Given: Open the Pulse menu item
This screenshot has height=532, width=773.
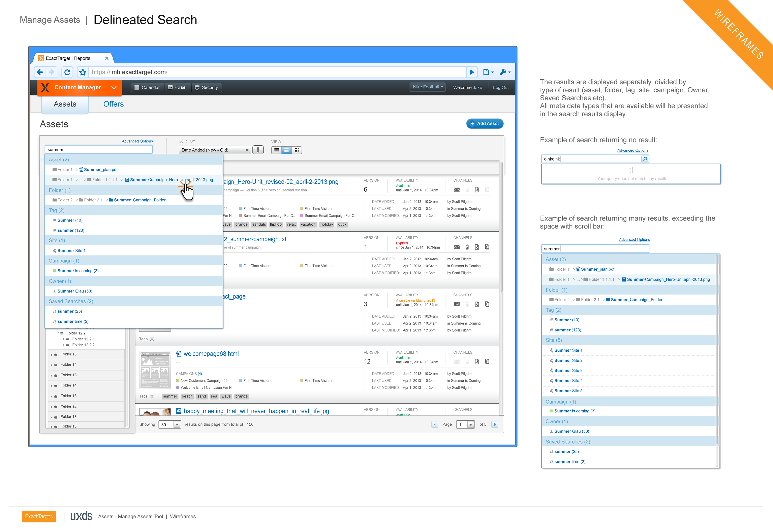Looking at the screenshot, I should pos(177,87).
